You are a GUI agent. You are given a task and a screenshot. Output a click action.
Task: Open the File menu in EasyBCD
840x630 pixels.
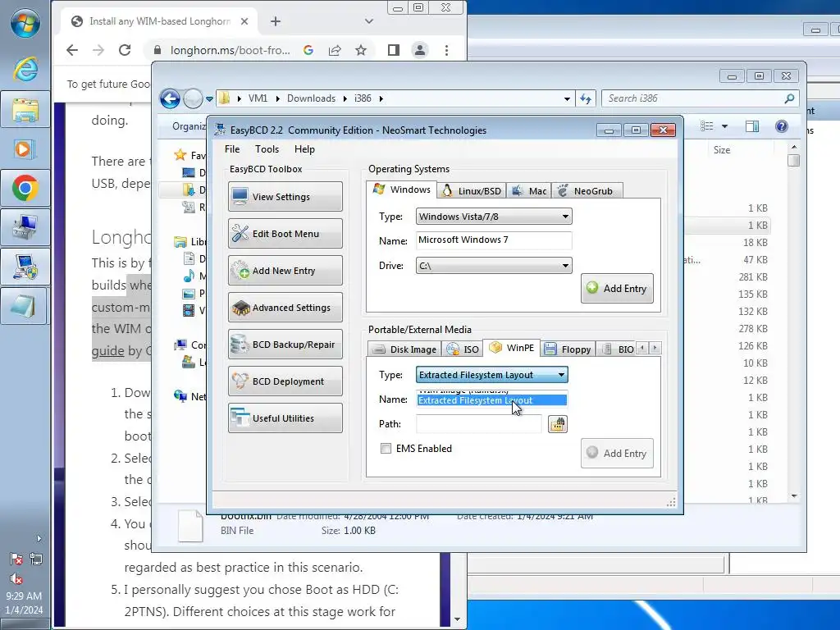click(x=232, y=149)
